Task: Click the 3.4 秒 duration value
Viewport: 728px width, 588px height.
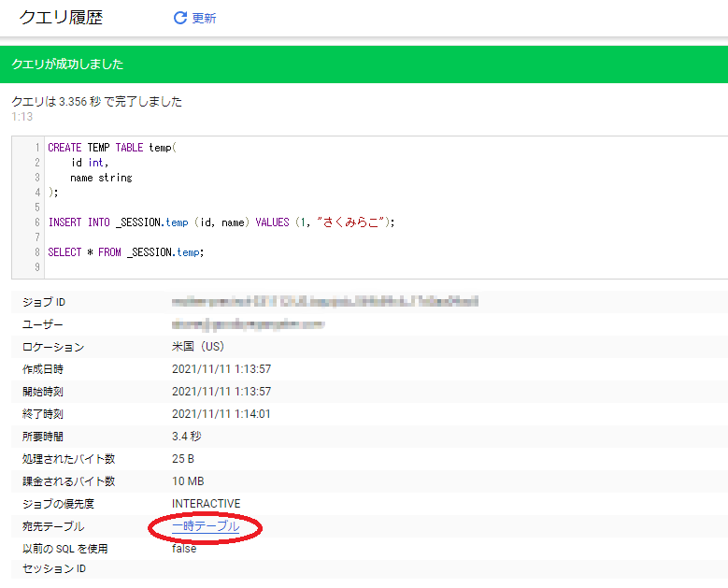Action: 187,437
